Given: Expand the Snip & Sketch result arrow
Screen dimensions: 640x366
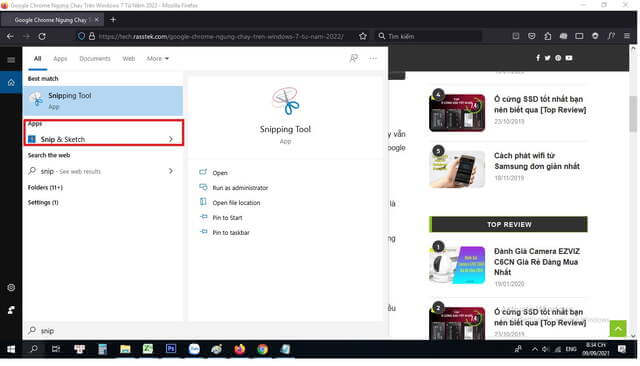Looking at the screenshot, I should tap(171, 139).
